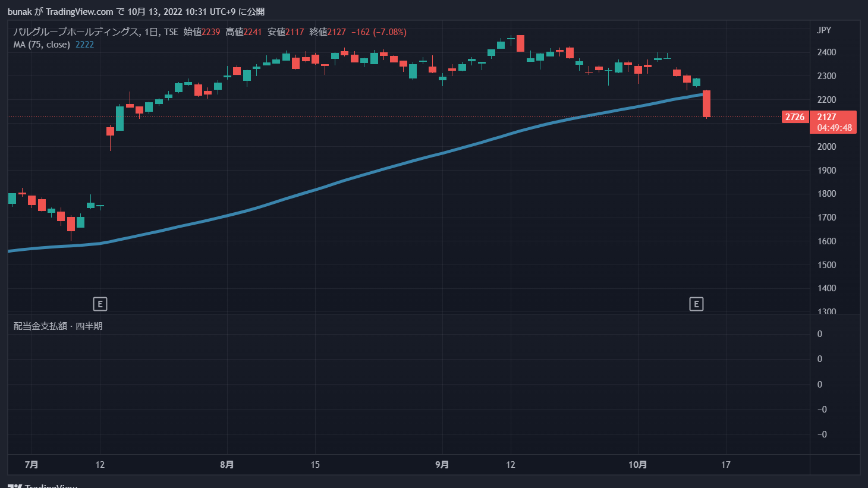868x488 pixels.
Task: Click the JPY currency label
Action: tap(824, 30)
